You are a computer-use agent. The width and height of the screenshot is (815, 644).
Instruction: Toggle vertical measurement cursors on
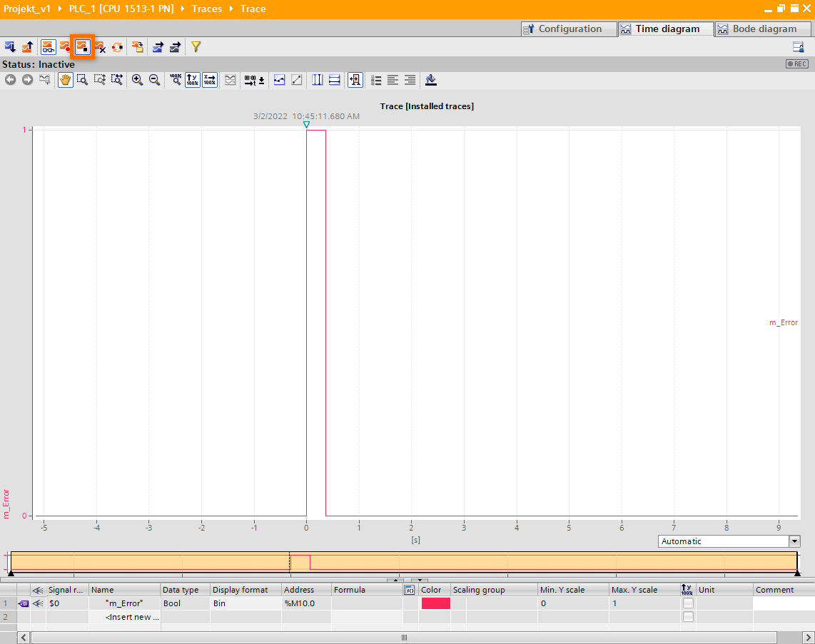point(317,80)
